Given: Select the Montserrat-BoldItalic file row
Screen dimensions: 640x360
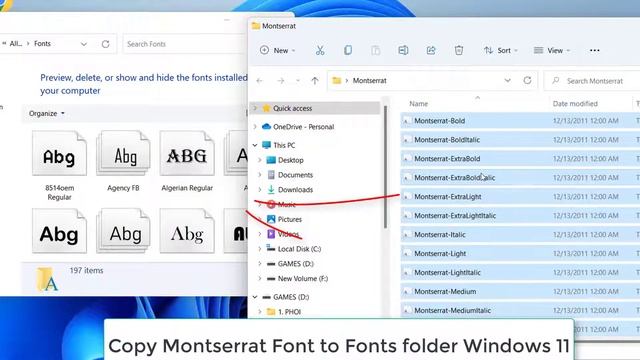Looking at the screenshot, I should [520, 140].
